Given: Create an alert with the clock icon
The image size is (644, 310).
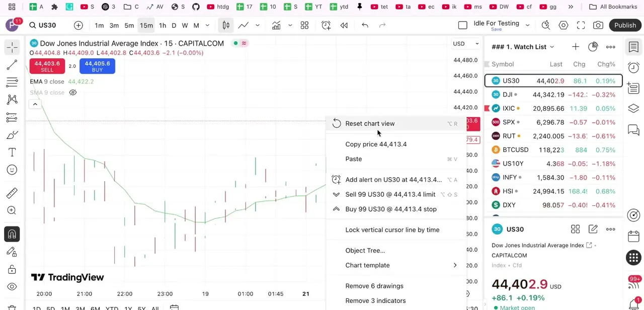Looking at the screenshot, I should point(326,25).
